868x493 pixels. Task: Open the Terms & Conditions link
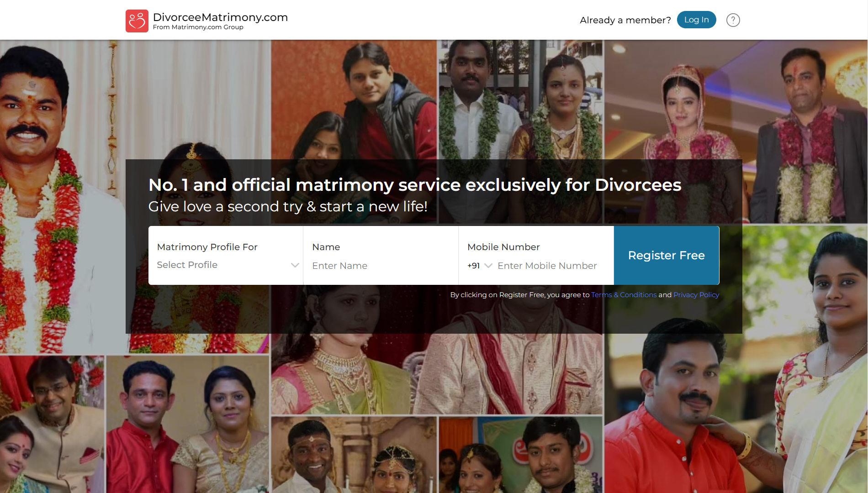pos(624,295)
